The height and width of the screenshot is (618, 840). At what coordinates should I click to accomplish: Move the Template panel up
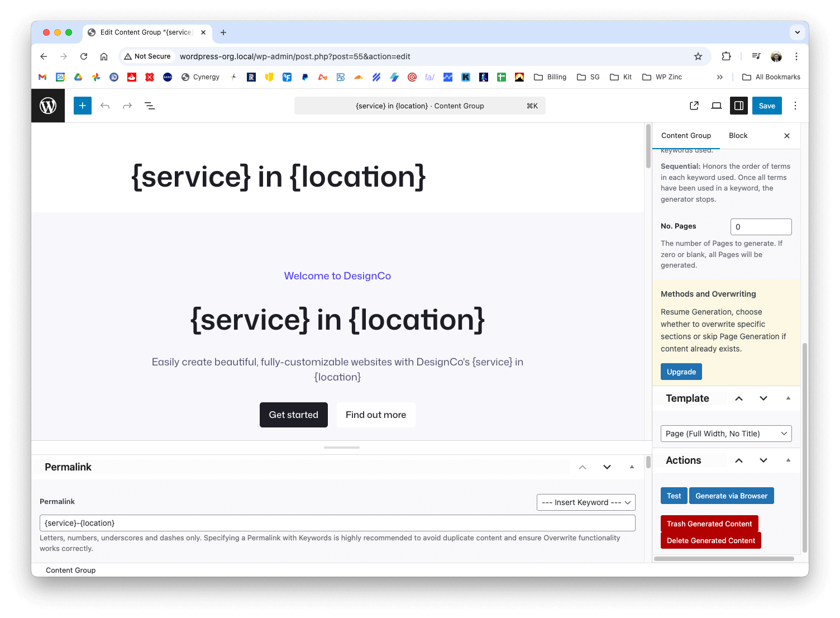click(x=739, y=398)
